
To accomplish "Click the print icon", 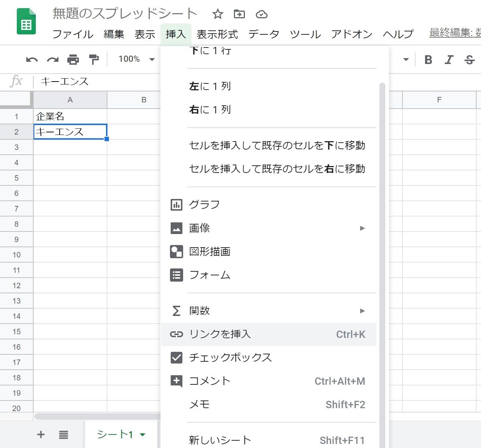I will pos(73,59).
